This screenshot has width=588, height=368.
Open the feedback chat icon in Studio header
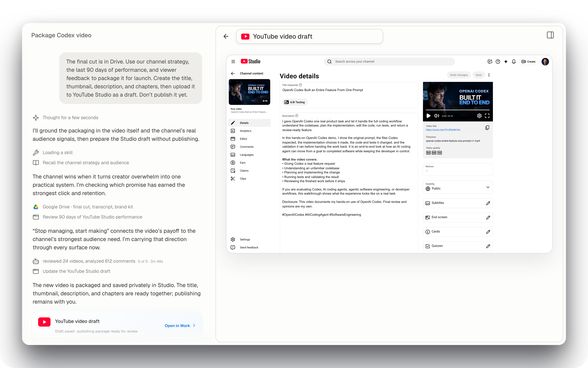pos(490,62)
